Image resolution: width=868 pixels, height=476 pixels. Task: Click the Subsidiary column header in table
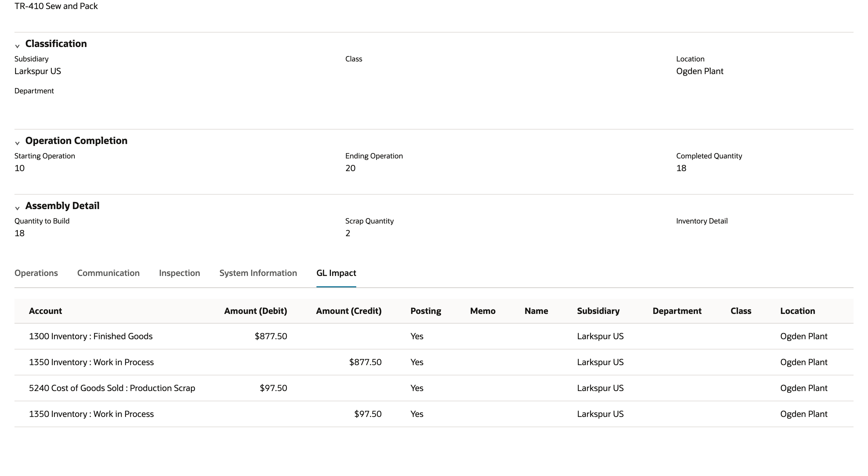click(598, 311)
